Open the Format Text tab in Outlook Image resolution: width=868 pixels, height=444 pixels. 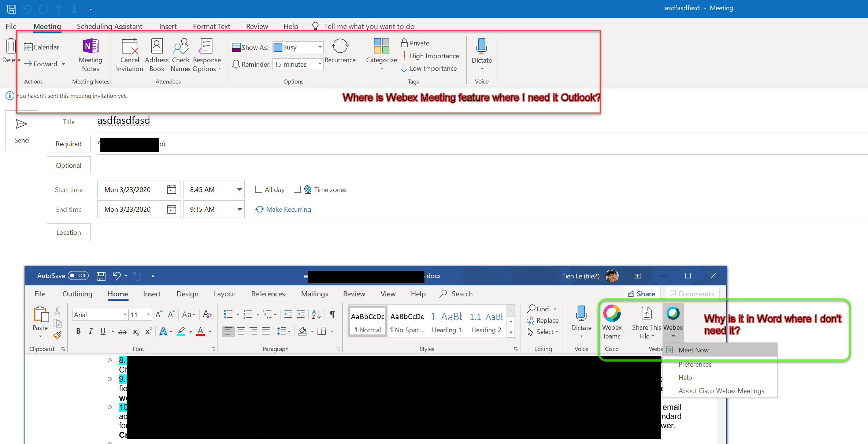click(x=212, y=26)
